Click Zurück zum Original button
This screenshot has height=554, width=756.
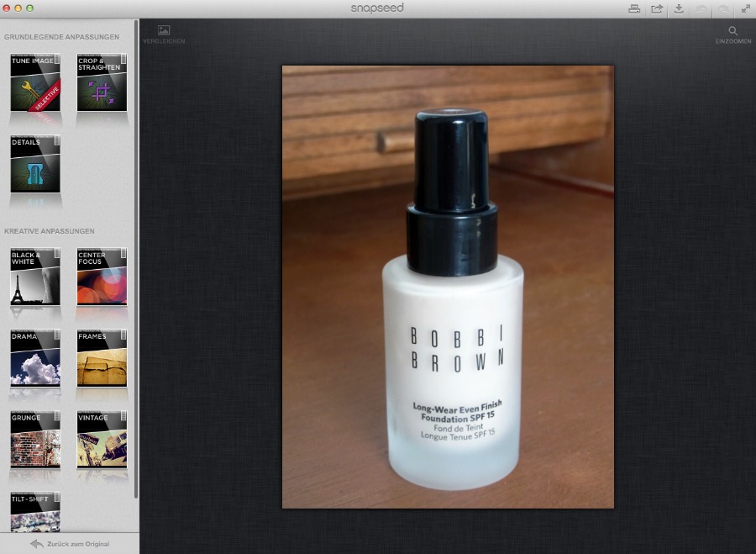[x=70, y=544]
